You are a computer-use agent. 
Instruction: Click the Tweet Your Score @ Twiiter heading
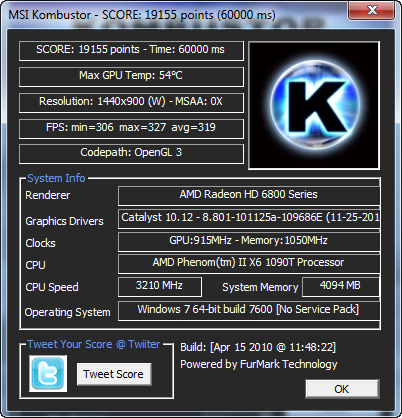[94, 344]
